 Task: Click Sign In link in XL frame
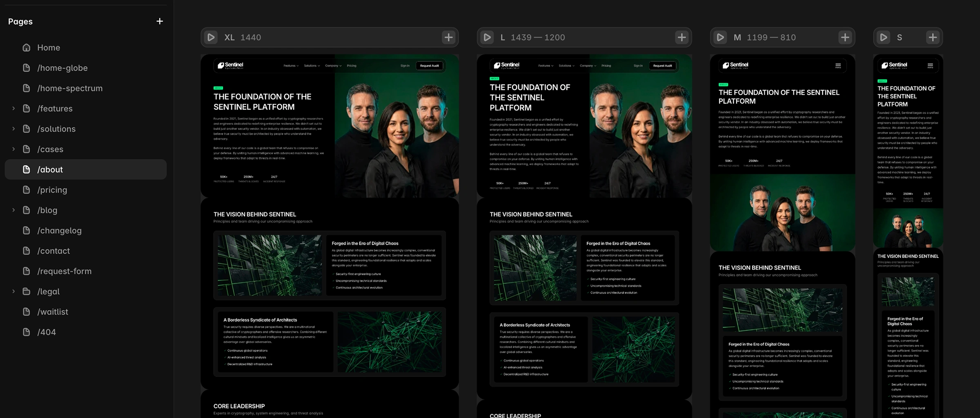[x=405, y=66]
